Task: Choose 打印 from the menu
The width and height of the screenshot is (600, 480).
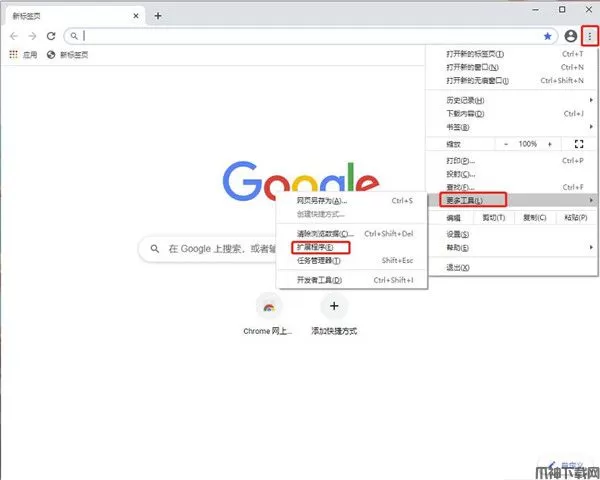Action: (x=512, y=161)
